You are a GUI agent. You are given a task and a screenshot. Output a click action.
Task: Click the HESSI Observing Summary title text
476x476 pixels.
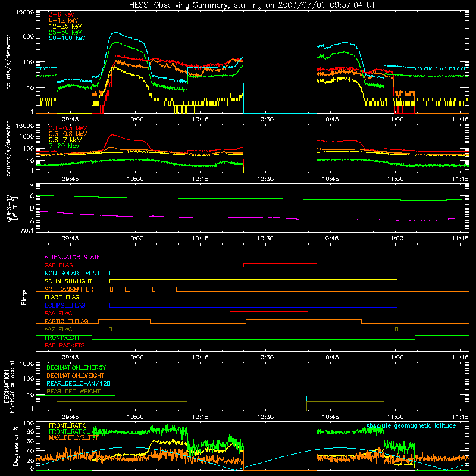[252, 5]
